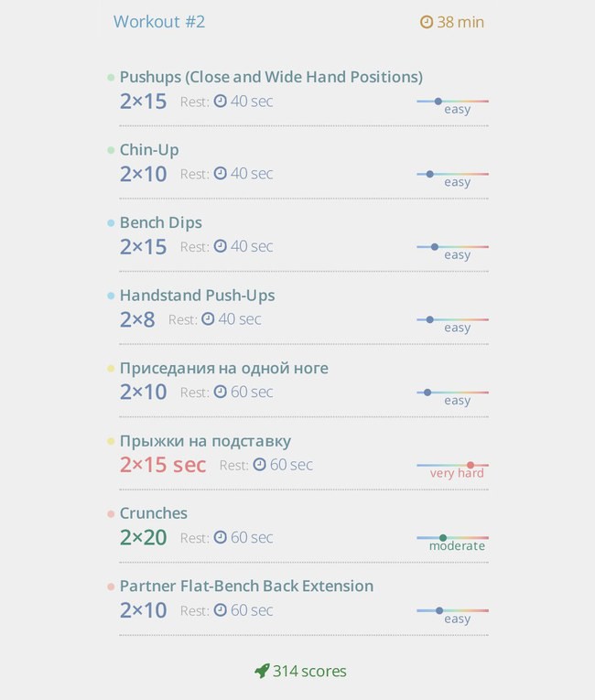The height and width of the screenshot is (700, 595).
Task: Click the rest clock icon for Crunches
Action: coord(221,537)
